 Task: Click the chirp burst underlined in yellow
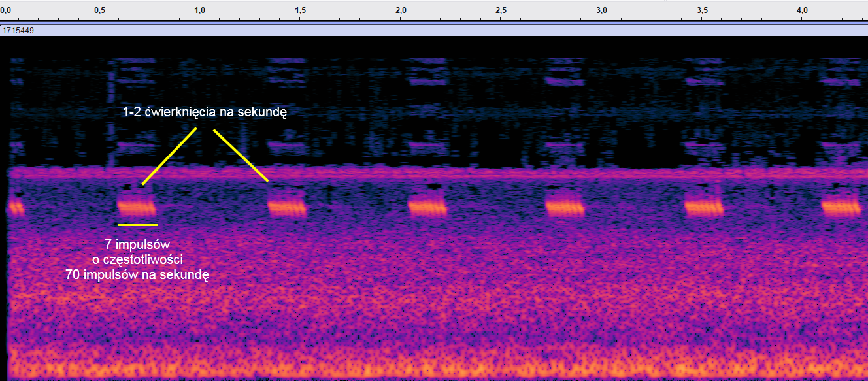pyautogui.click(x=137, y=208)
